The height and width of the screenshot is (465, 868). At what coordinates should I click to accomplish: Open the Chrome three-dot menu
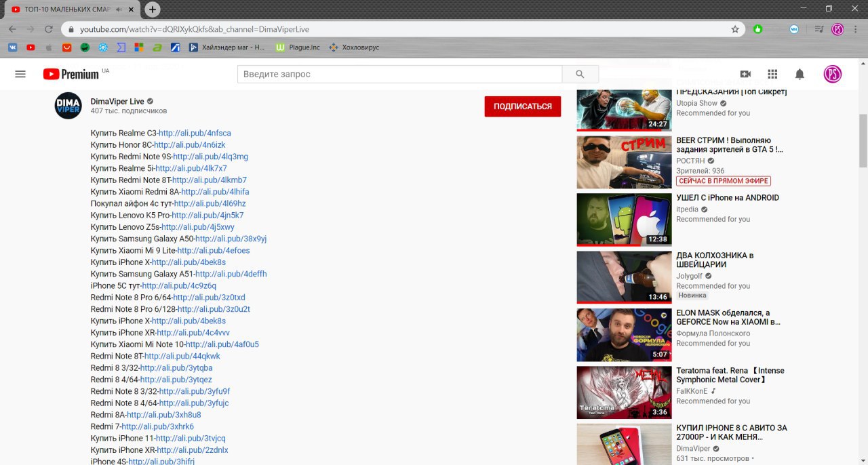(x=856, y=29)
